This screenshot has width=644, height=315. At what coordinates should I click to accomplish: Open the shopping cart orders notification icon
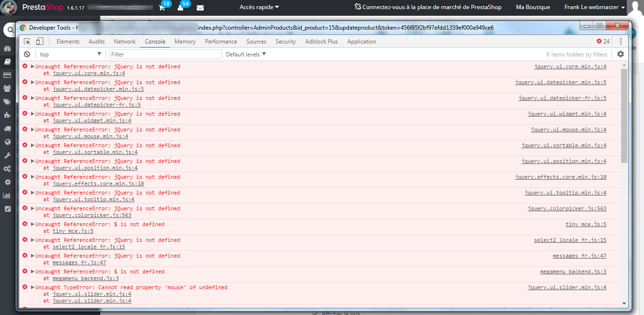[x=162, y=8]
